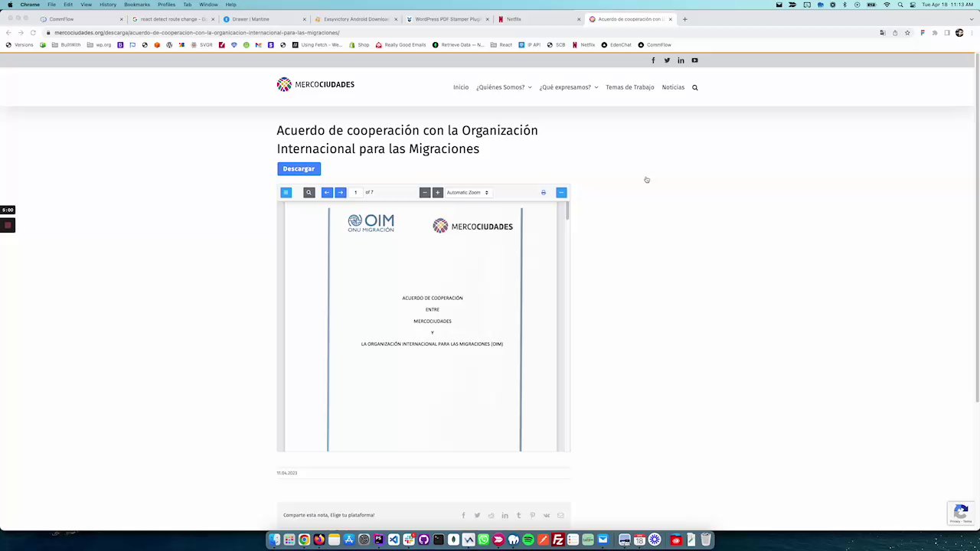
Task: Click the PDF page number field
Action: click(356, 192)
